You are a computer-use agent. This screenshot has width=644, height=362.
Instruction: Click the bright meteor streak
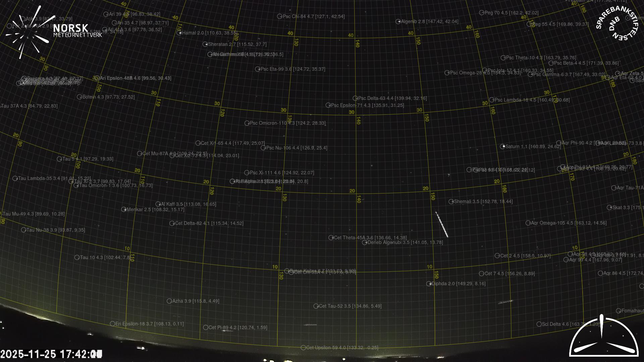[x=442, y=225]
